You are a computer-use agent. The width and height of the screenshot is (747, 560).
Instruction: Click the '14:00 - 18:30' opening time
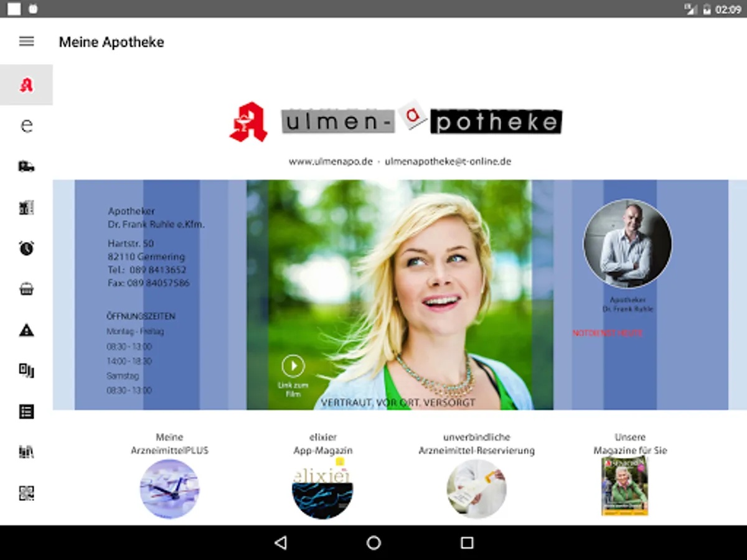pos(129,362)
